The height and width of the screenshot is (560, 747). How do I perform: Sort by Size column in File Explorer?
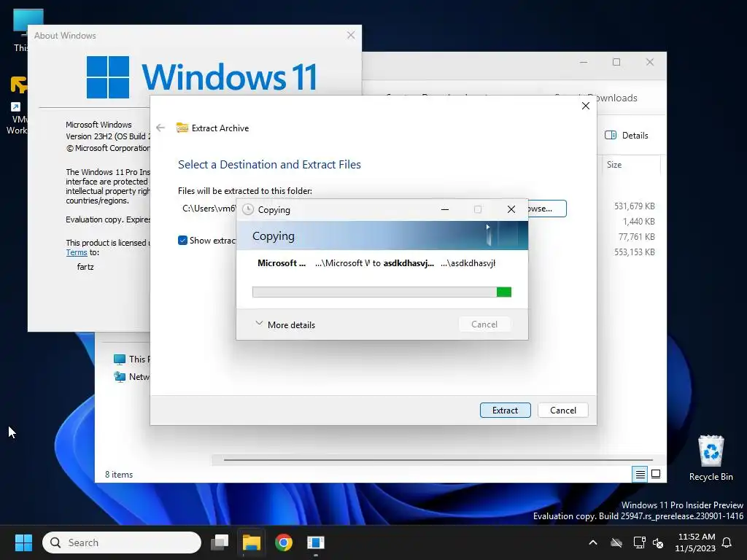614,165
